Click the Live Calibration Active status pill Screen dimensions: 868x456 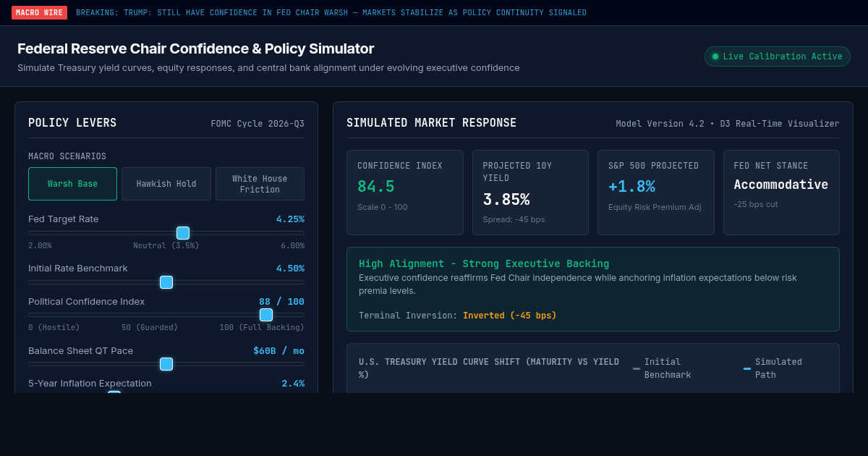[x=778, y=56]
